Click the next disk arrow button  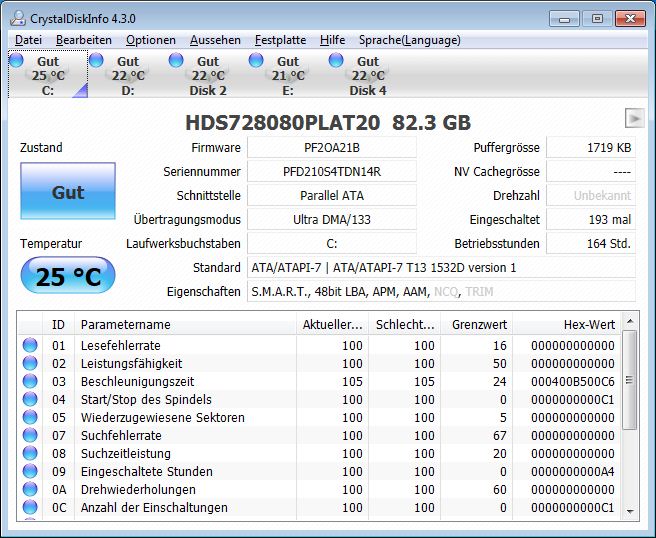pos(634,118)
